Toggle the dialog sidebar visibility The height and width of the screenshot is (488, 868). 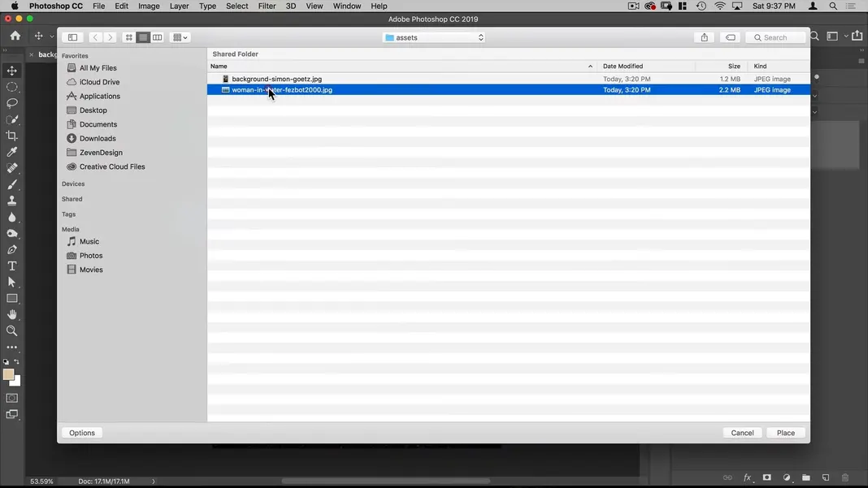pos(72,37)
